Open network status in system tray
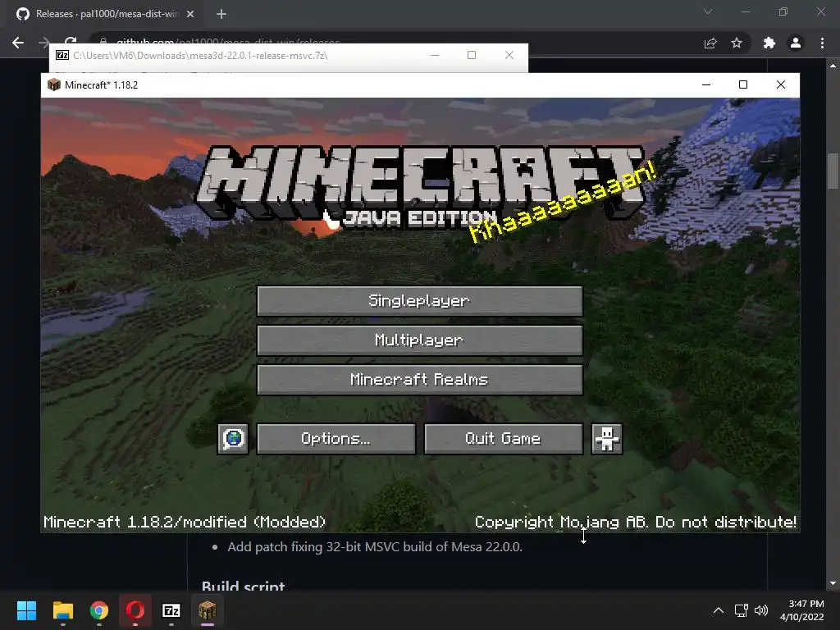840x630 pixels. tap(742, 610)
